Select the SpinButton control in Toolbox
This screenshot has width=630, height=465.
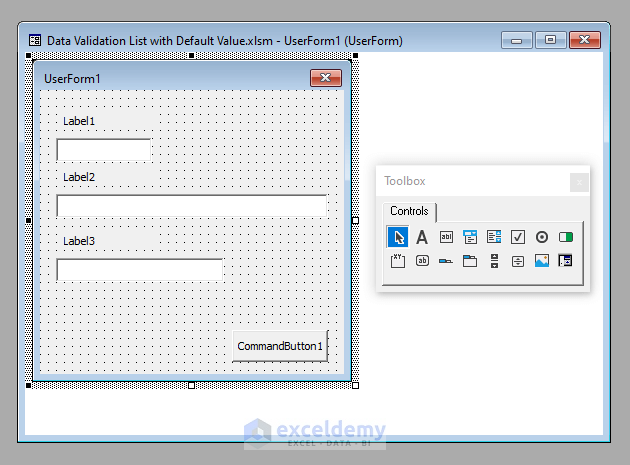[518, 261]
